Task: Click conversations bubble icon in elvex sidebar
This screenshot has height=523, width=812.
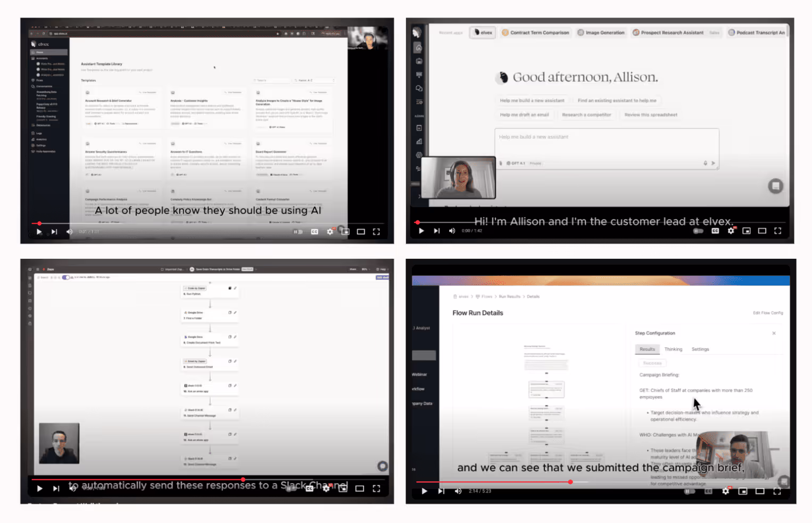Action: [419, 88]
